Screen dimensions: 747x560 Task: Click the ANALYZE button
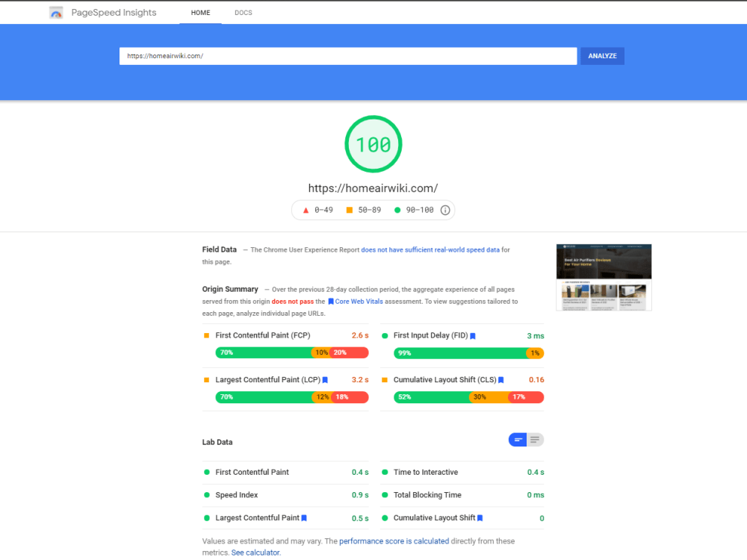[602, 56]
